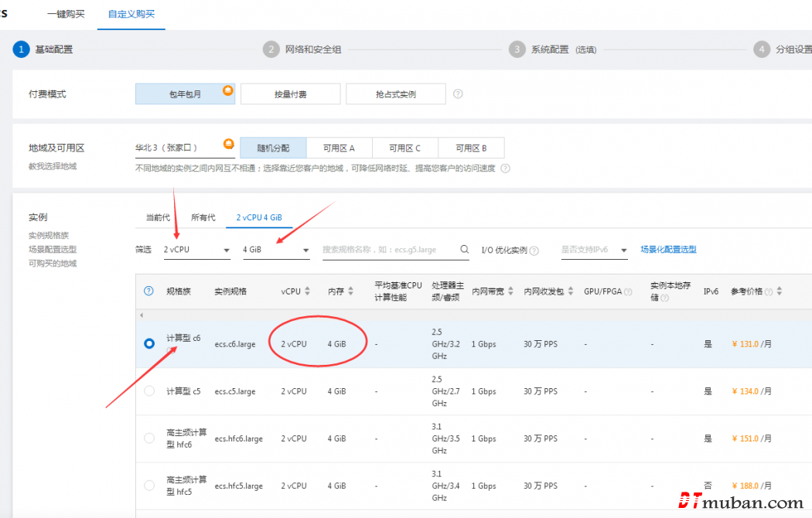Sort the table by 内存 column arrows
This screenshot has width=812, height=518.
[x=350, y=291]
